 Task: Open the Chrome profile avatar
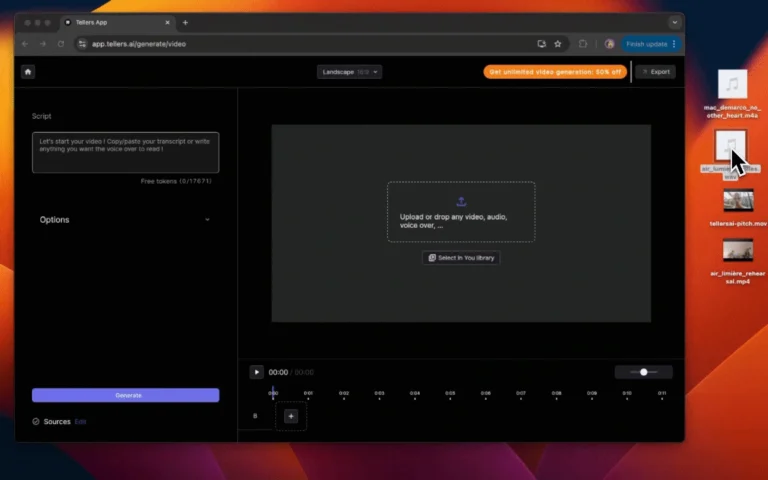tap(610, 44)
